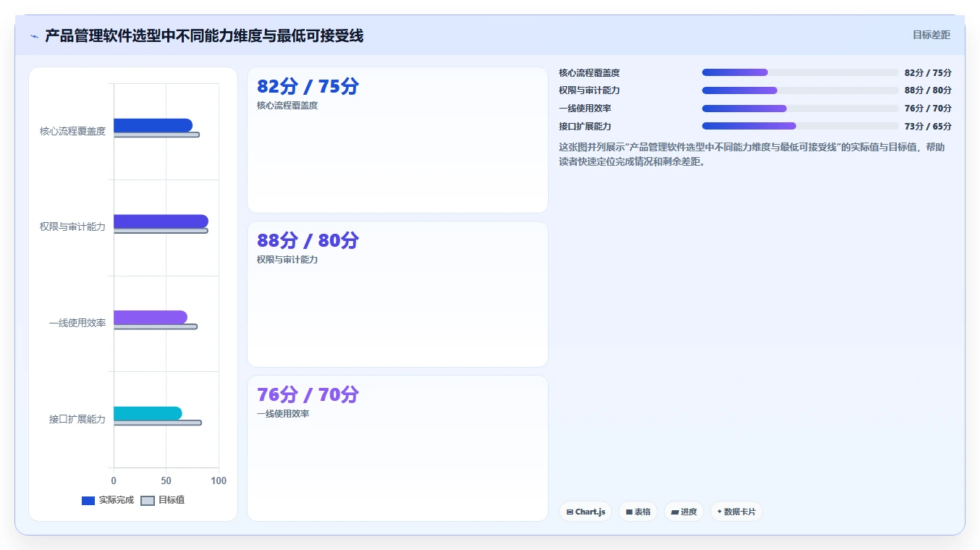Viewport: 980px width, 550px height.
Task: Click the small 76分 / 70分 value in the progress list
Action: click(928, 109)
